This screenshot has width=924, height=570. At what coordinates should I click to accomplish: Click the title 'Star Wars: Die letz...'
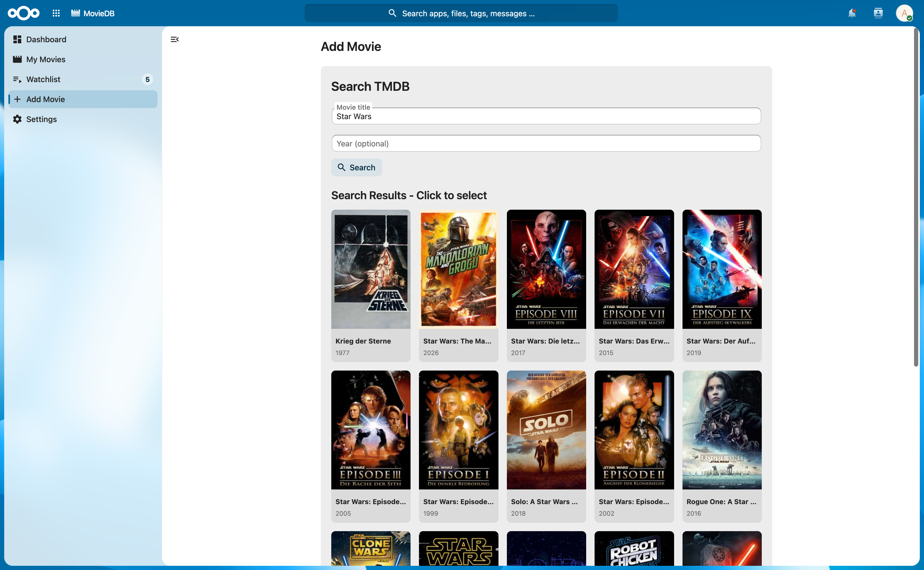pyautogui.click(x=545, y=341)
